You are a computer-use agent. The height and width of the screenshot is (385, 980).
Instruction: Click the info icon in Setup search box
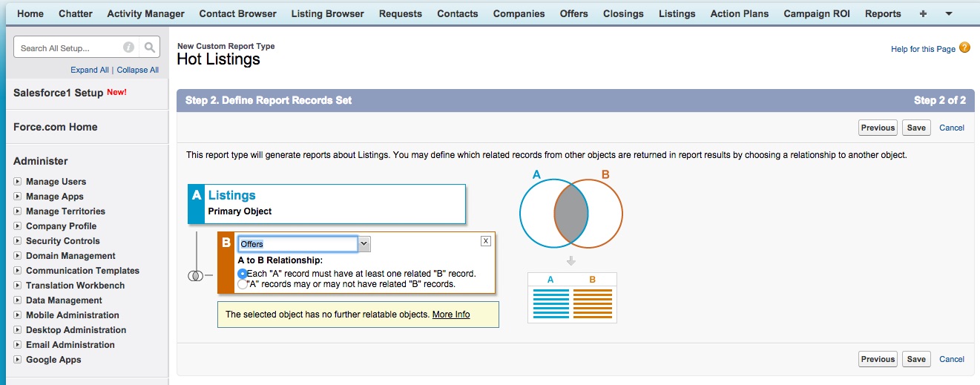tap(128, 47)
